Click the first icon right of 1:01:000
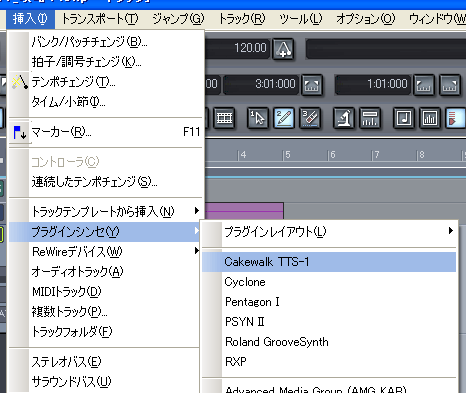 click(424, 85)
